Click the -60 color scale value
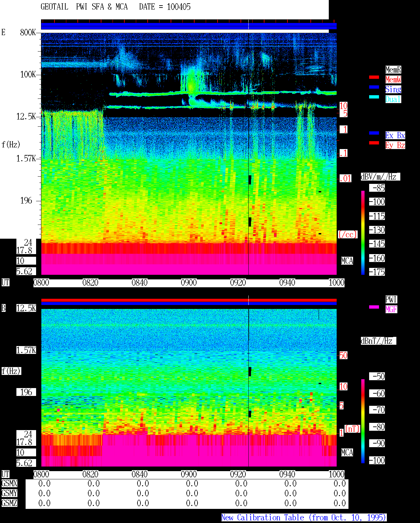 377,393
